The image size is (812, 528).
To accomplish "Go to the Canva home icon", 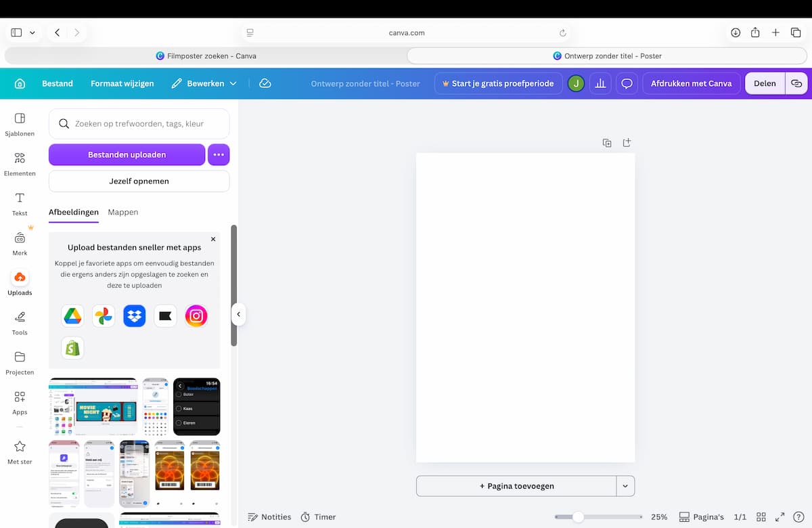I will click(x=20, y=83).
